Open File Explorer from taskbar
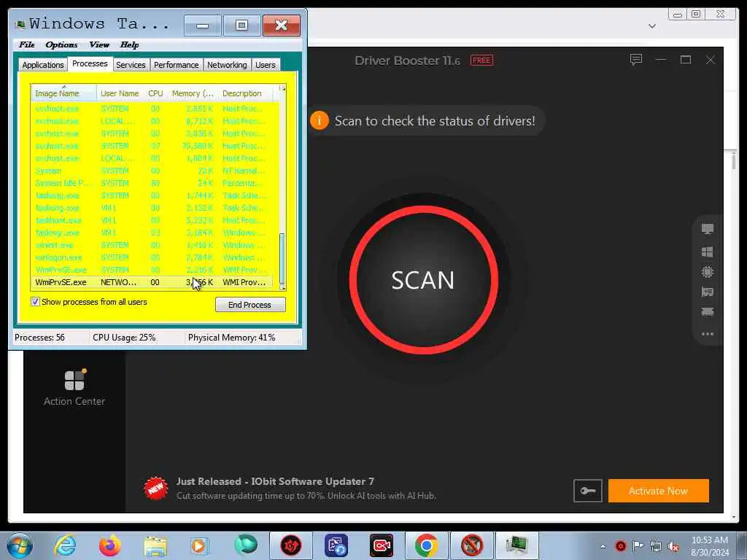 coord(156,546)
